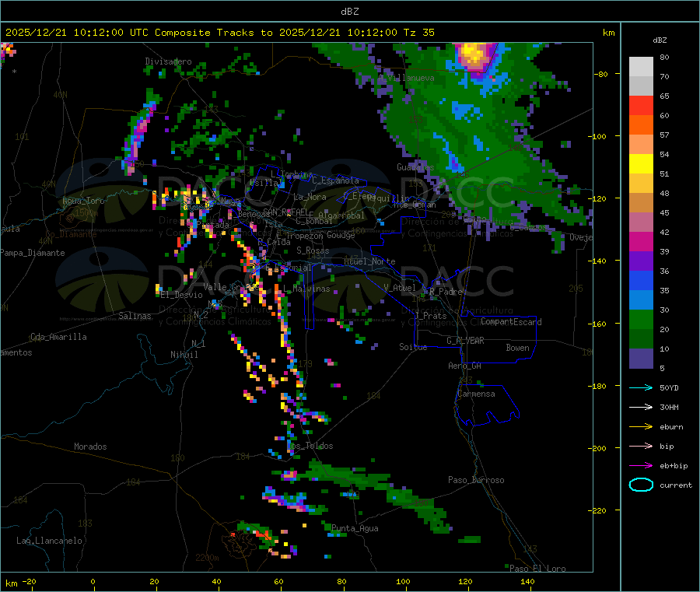Click the 'Guadales' map label
Image resolution: width=700 pixels, height=592 pixels.
pyautogui.click(x=415, y=167)
